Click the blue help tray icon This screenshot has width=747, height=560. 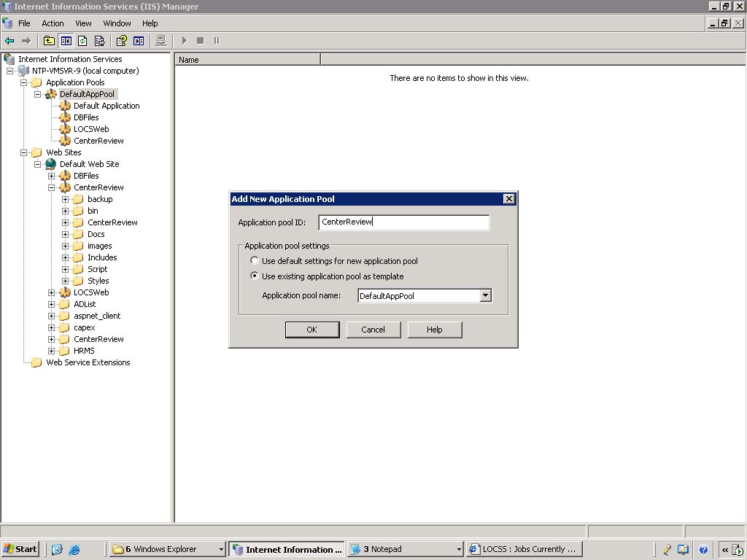[x=703, y=549]
